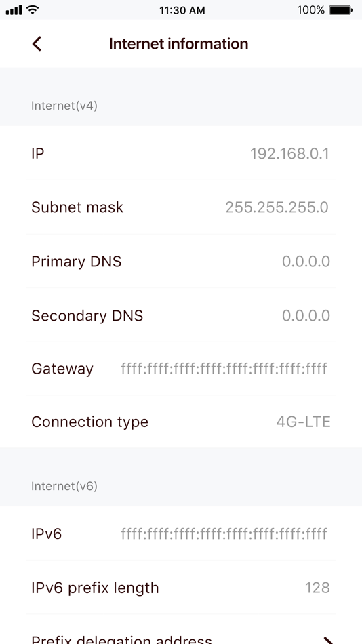Tap the battery icon in status bar
Screen dimensions: 362x644
pos(340,10)
